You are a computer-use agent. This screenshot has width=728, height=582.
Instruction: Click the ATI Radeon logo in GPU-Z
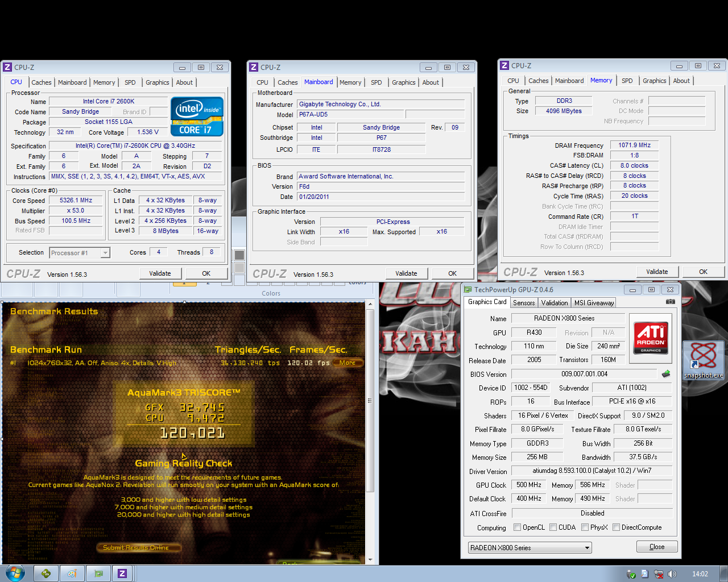click(651, 338)
